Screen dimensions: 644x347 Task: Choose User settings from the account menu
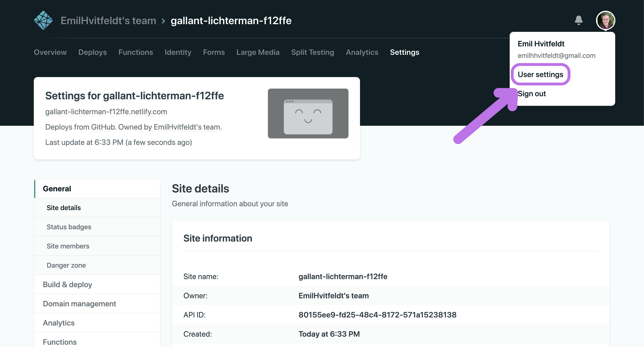point(540,74)
